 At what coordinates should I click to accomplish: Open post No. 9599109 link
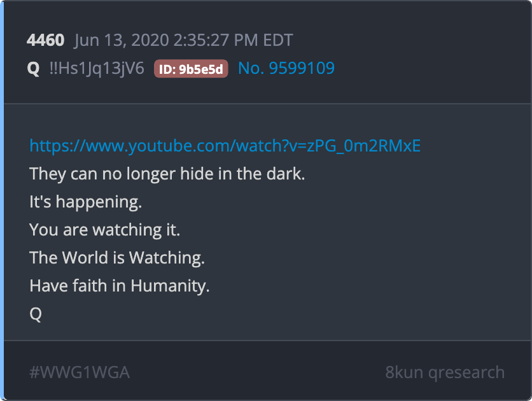click(x=286, y=68)
